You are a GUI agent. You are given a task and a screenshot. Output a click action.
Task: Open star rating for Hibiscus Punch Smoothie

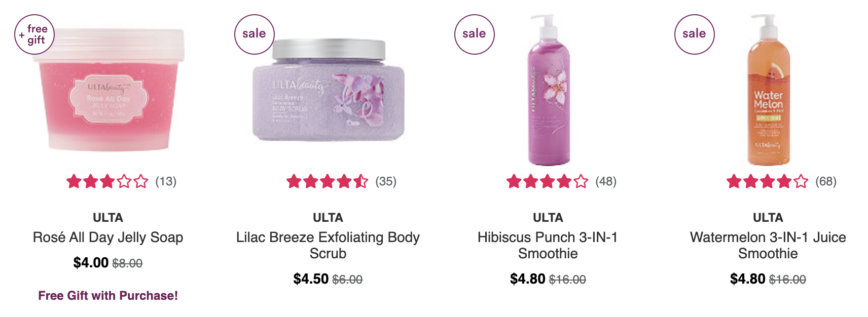tap(548, 181)
